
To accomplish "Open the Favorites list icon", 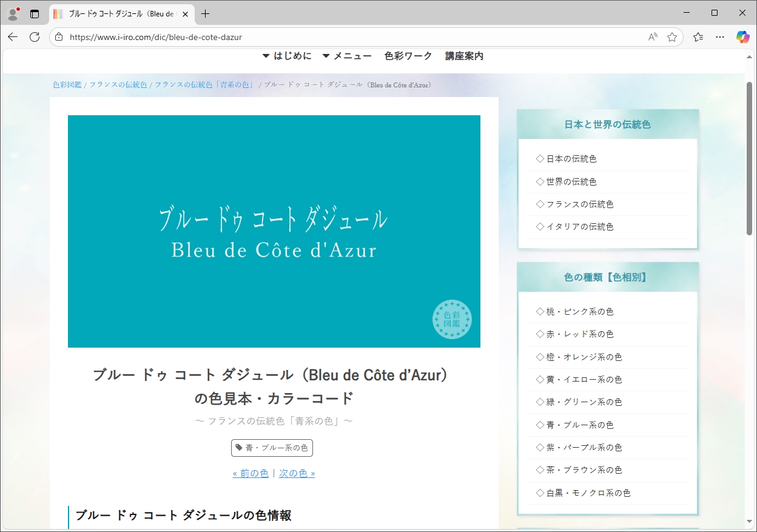I will click(698, 37).
